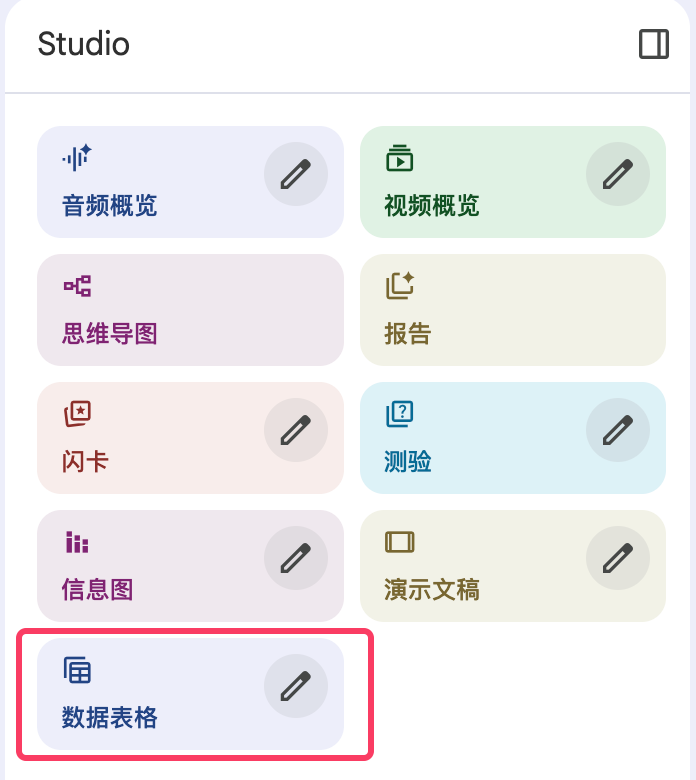Image resolution: width=696 pixels, height=780 pixels.
Task: Edit 音频概览 customization pencil
Action: pyautogui.click(x=296, y=174)
